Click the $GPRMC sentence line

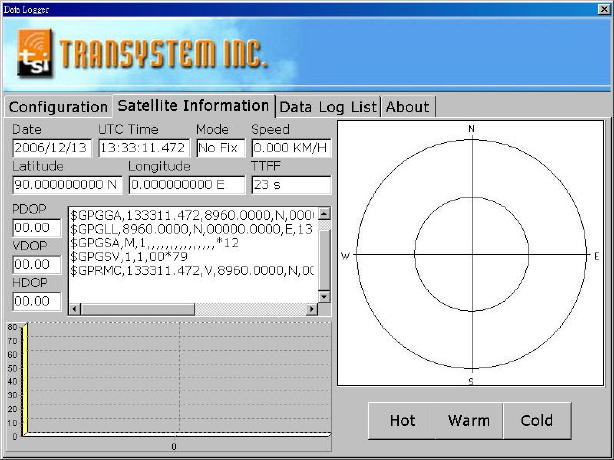pyautogui.click(x=192, y=271)
